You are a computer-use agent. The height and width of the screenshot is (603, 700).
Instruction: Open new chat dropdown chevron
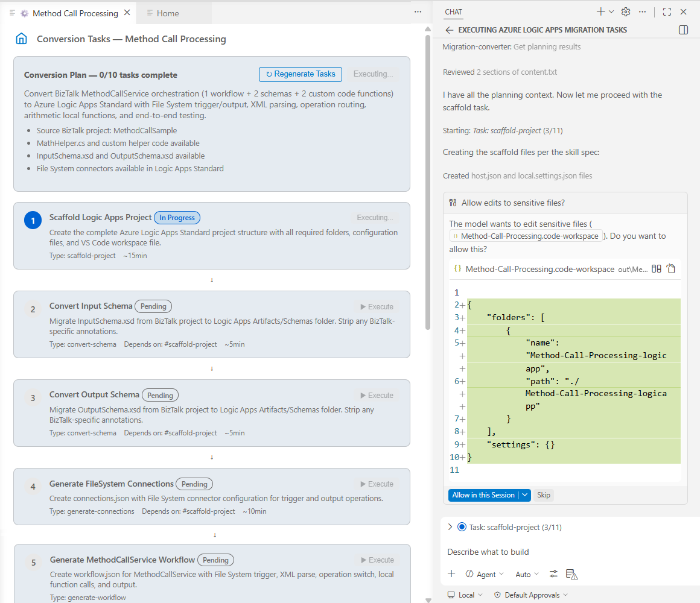[611, 12]
